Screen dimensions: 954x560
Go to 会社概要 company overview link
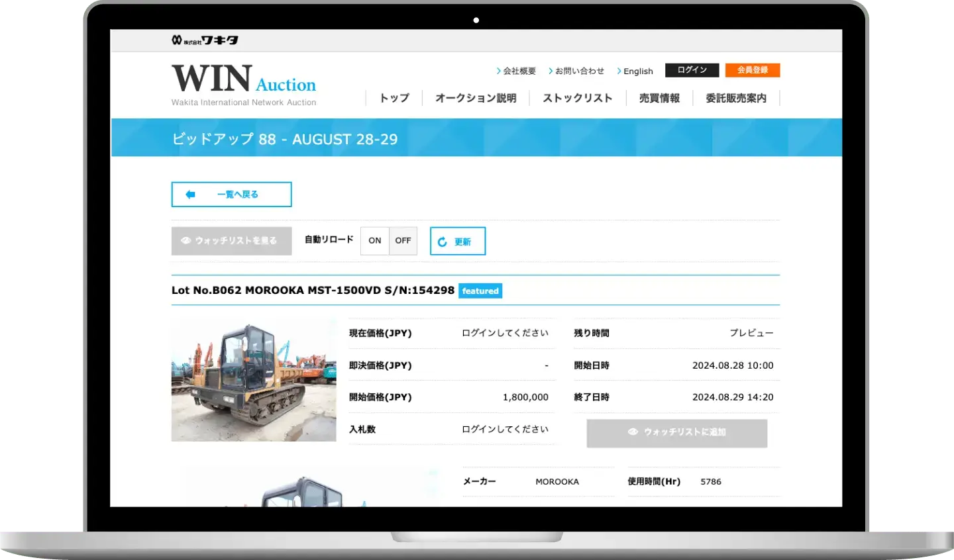[x=516, y=71]
